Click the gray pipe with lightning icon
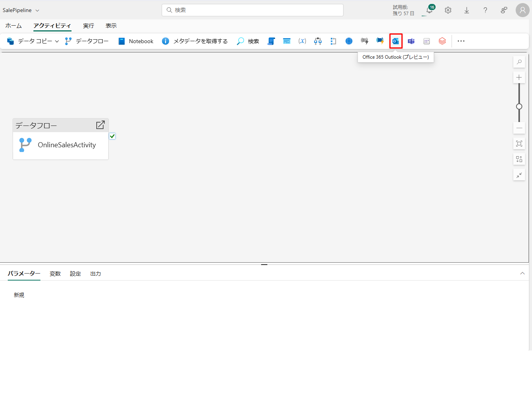Screen dimensions: 532x401 point(365,41)
